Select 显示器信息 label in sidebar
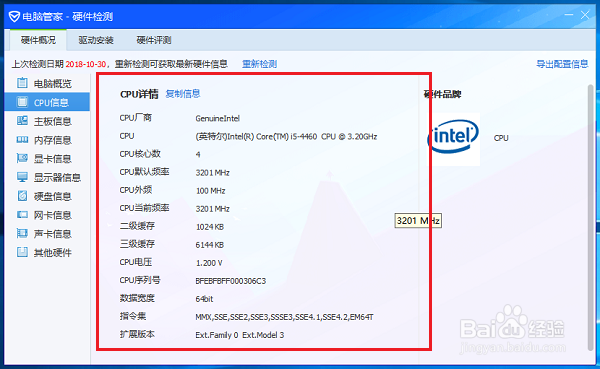The width and height of the screenshot is (600, 369). click(57, 178)
